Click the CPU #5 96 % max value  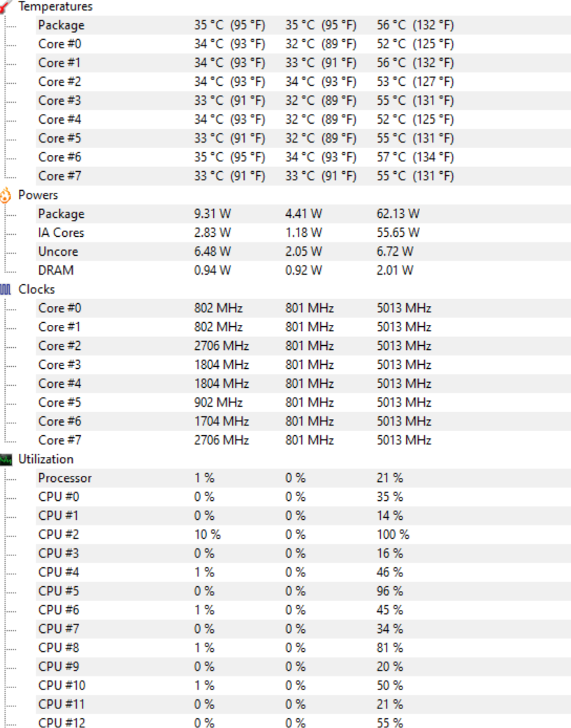[x=390, y=591]
